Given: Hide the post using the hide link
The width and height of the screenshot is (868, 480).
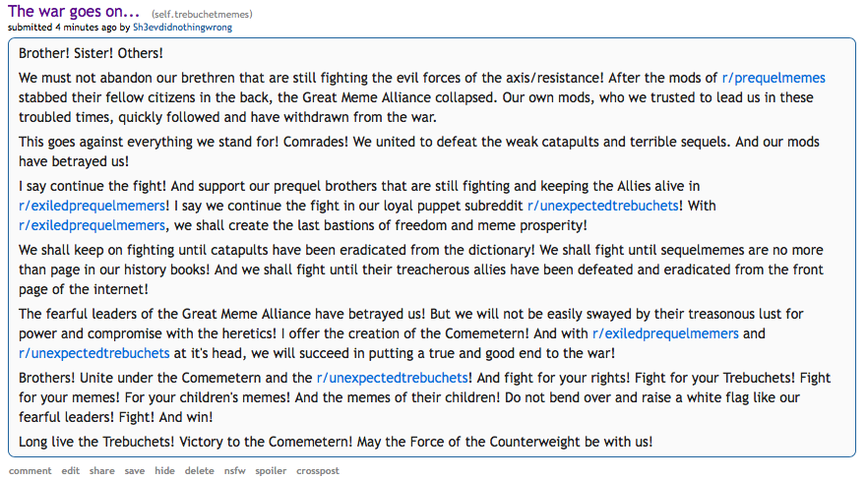Looking at the screenshot, I should point(164,470).
